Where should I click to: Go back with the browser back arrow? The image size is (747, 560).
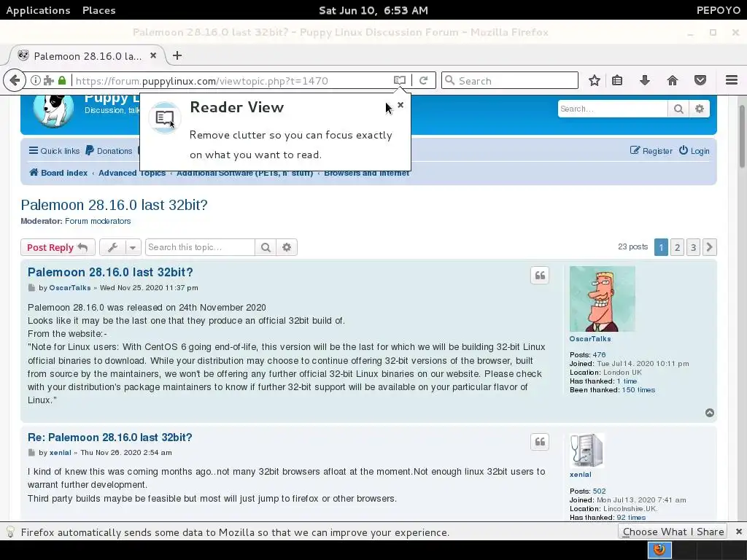point(15,80)
